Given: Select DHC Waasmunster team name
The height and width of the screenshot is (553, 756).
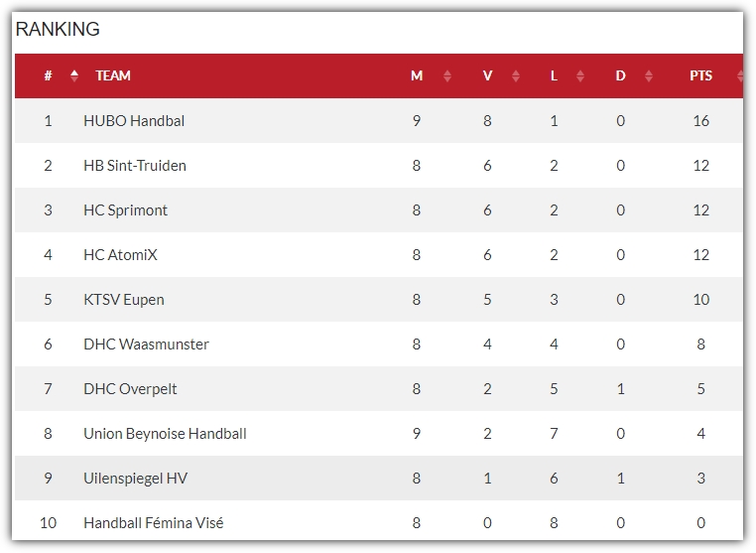Looking at the screenshot, I should 146,345.
